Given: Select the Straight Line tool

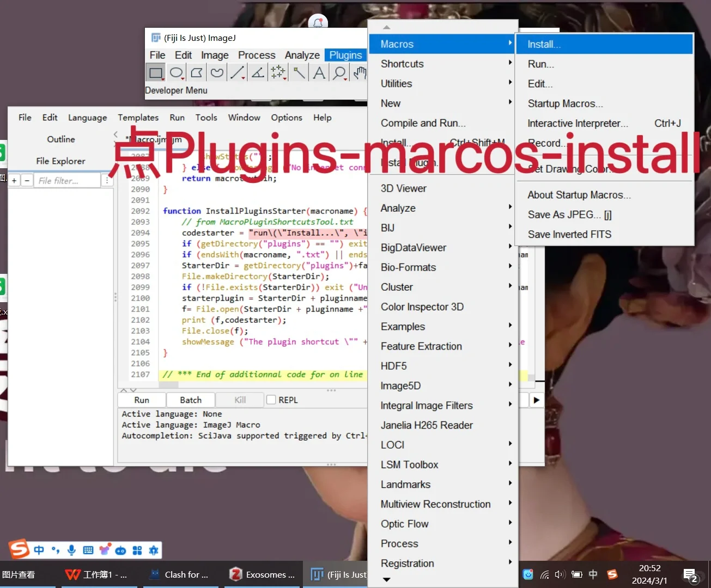Looking at the screenshot, I should 238,72.
